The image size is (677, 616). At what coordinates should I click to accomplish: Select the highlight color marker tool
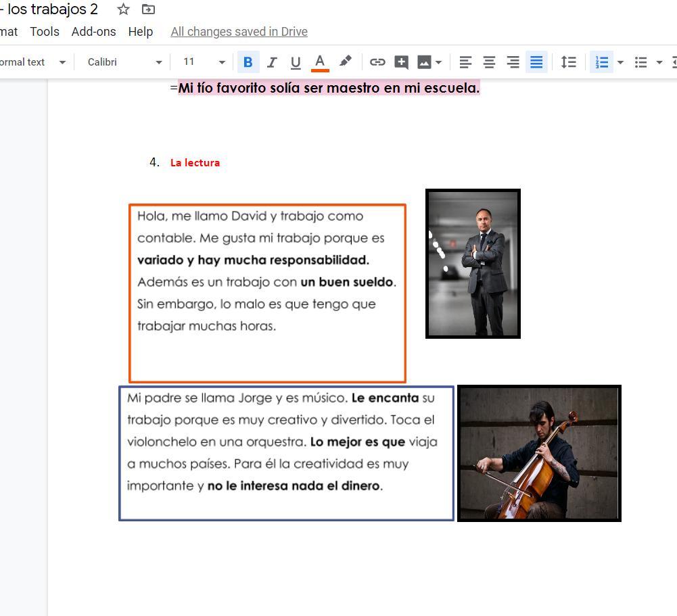click(346, 62)
